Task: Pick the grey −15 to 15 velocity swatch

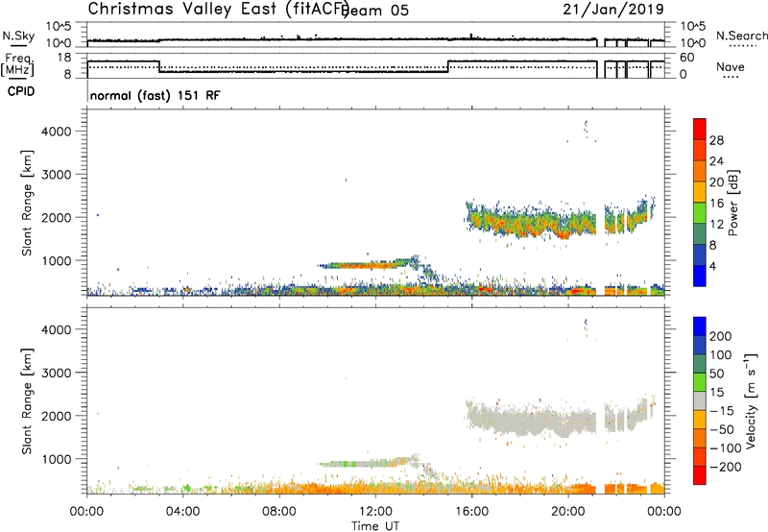Action: pyautogui.click(x=700, y=400)
